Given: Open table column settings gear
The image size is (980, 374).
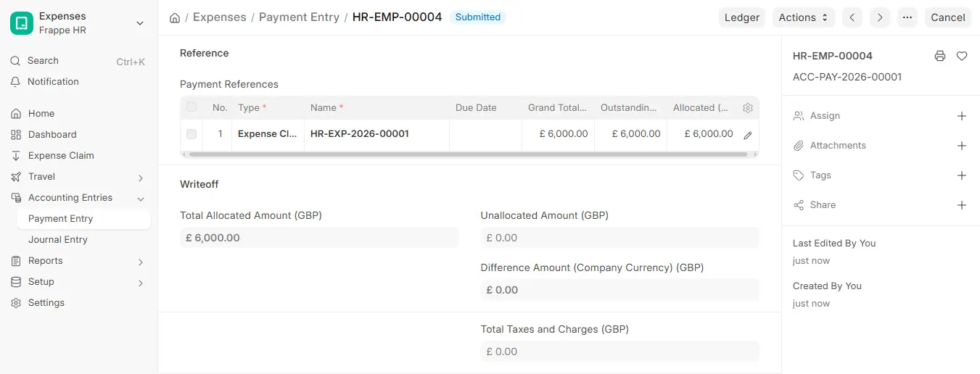Looking at the screenshot, I should click(748, 108).
